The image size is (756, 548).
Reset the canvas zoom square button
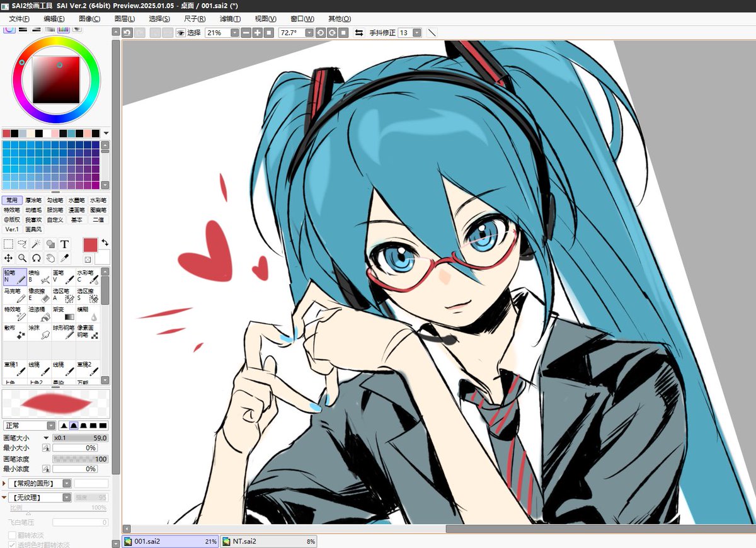(x=268, y=32)
